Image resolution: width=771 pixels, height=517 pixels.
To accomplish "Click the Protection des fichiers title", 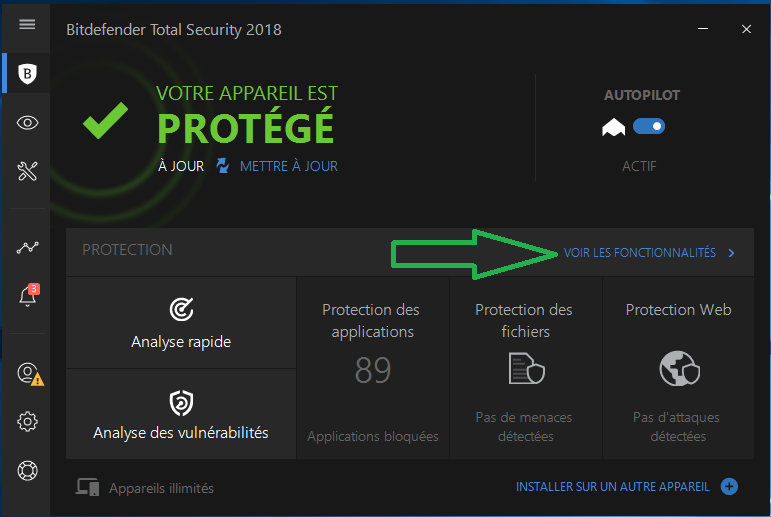I will point(524,320).
